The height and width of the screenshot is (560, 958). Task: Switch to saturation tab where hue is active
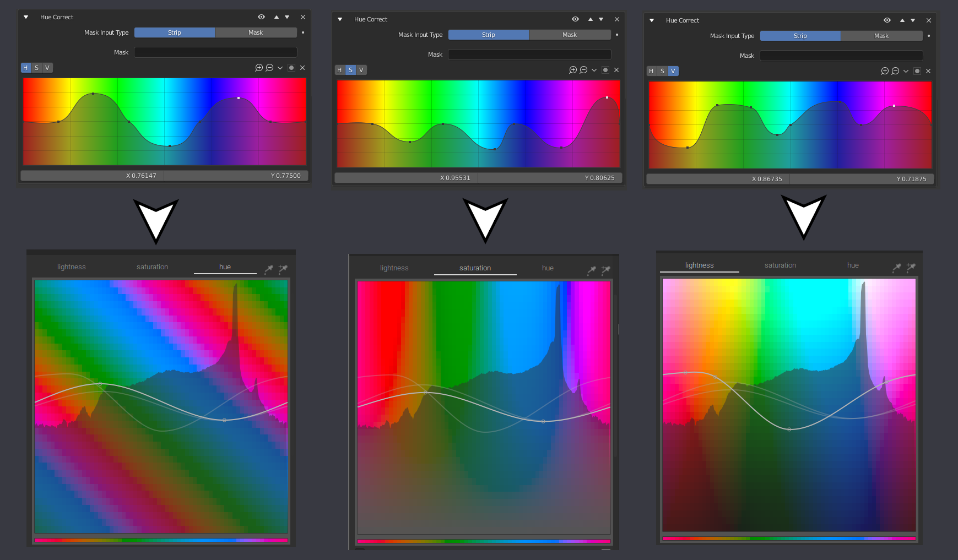click(x=153, y=267)
